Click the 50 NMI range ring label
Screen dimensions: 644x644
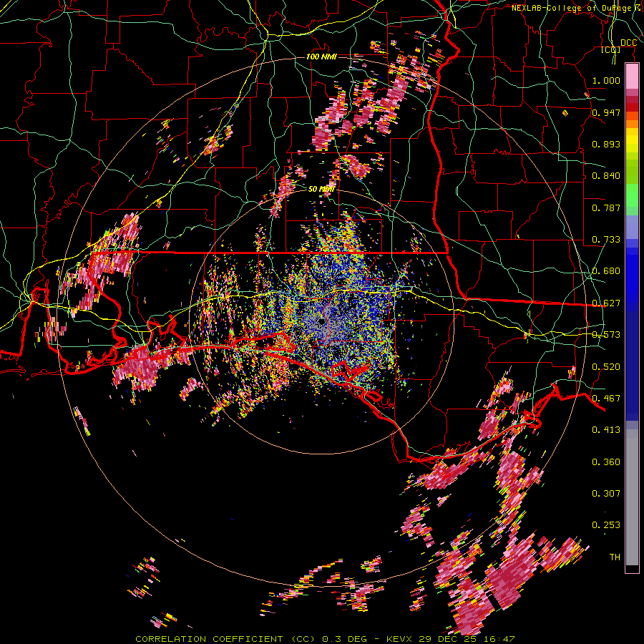pos(321,189)
